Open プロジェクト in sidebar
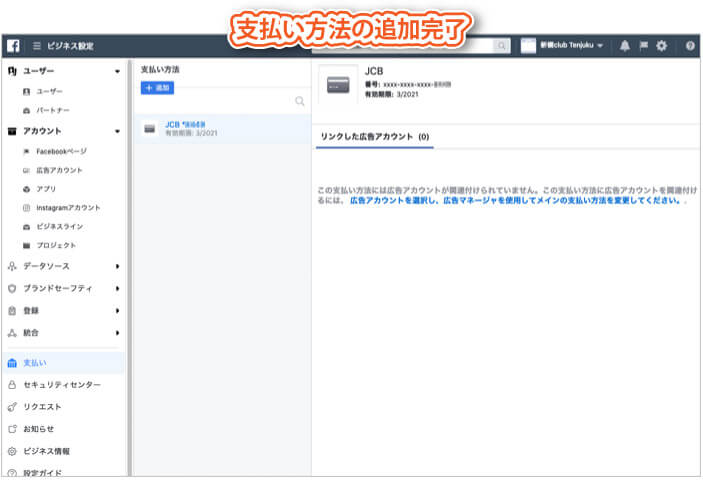The height and width of the screenshot is (480, 703). [x=56, y=246]
